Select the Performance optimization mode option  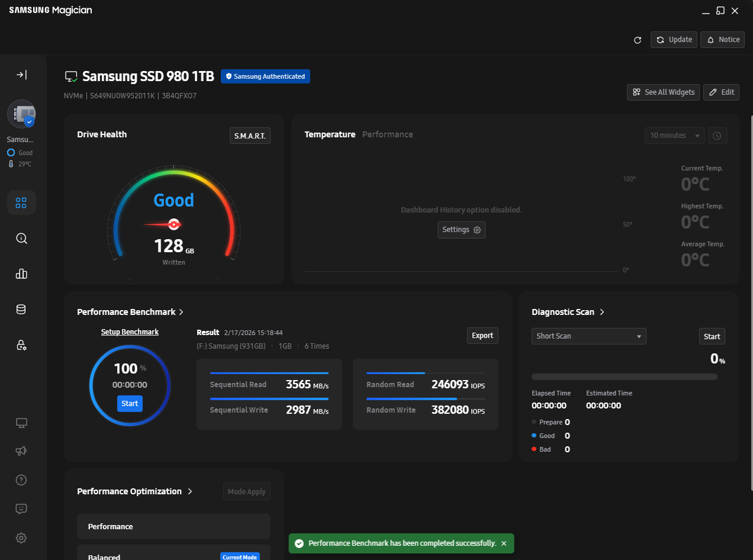click(173, 526)
